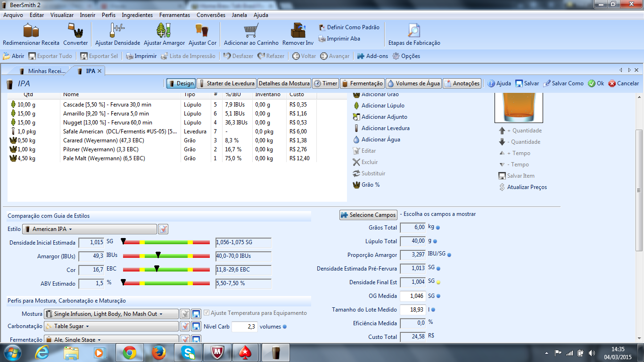
Task: Expand the Carbonatação Table Sugar dropdown
Action: [111, 326]
